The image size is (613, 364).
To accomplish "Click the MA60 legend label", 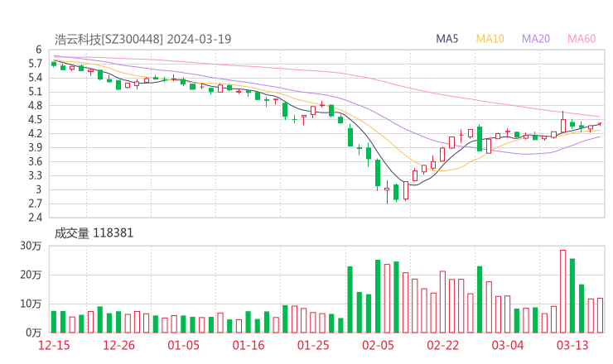I will [582, 39].
